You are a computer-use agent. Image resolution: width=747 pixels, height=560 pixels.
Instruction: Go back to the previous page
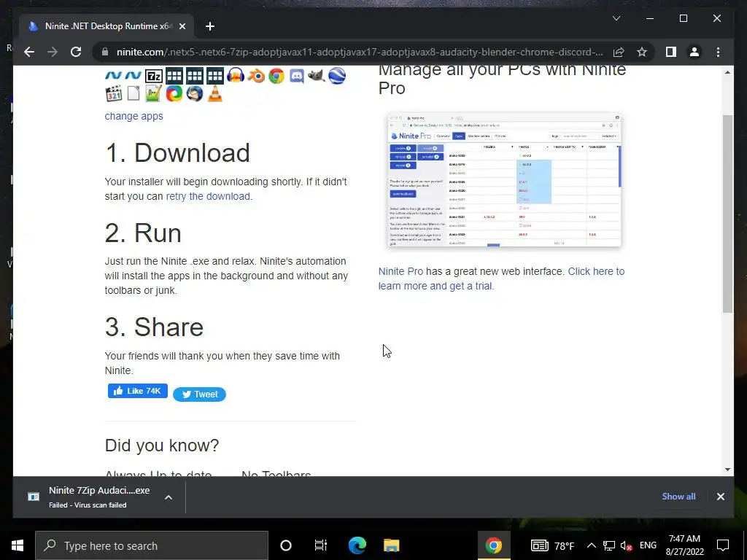coord(29,52)
